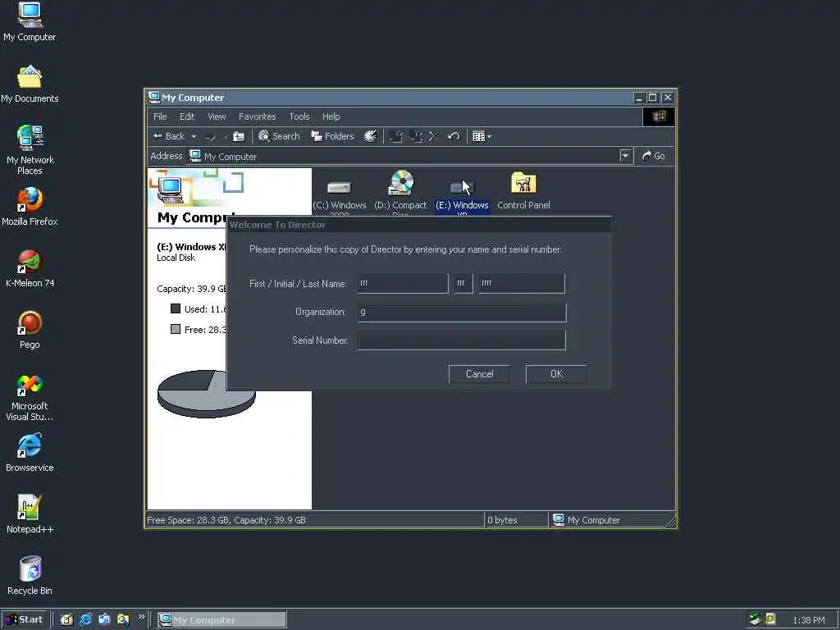Viewport: 840px width, 630px height.
Task: Open the Back button history dropdown
Action: coord(194,137)
